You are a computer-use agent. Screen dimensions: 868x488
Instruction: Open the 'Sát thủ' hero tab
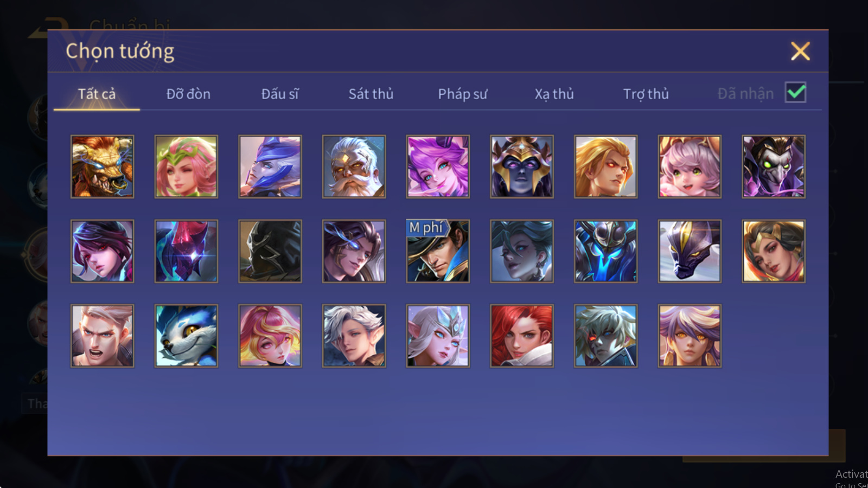371,94
